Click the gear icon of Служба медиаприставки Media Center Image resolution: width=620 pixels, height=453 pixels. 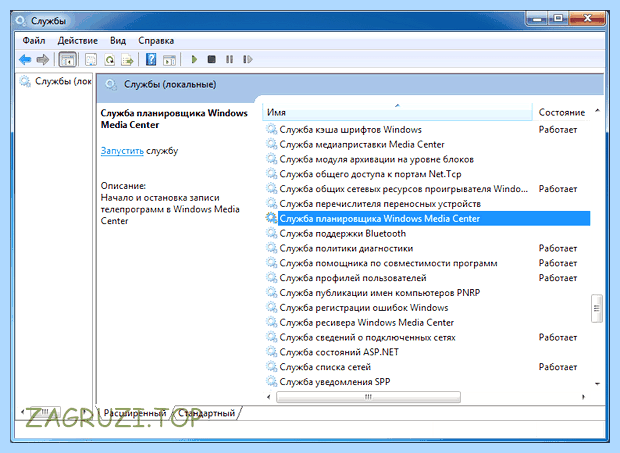click(x=271, y=144)
